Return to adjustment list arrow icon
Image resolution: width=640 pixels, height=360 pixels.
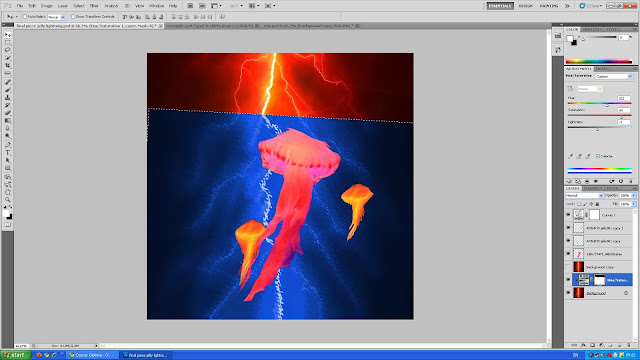point(569,181)
